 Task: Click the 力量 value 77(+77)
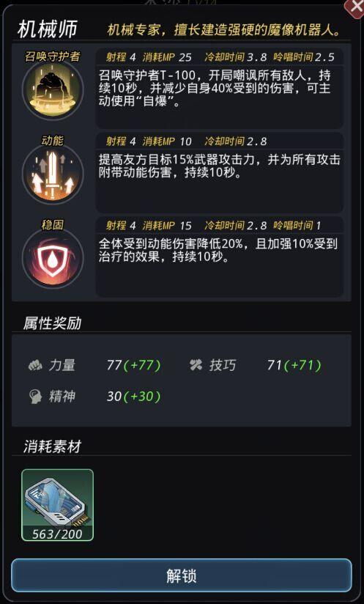click(133, 365)
